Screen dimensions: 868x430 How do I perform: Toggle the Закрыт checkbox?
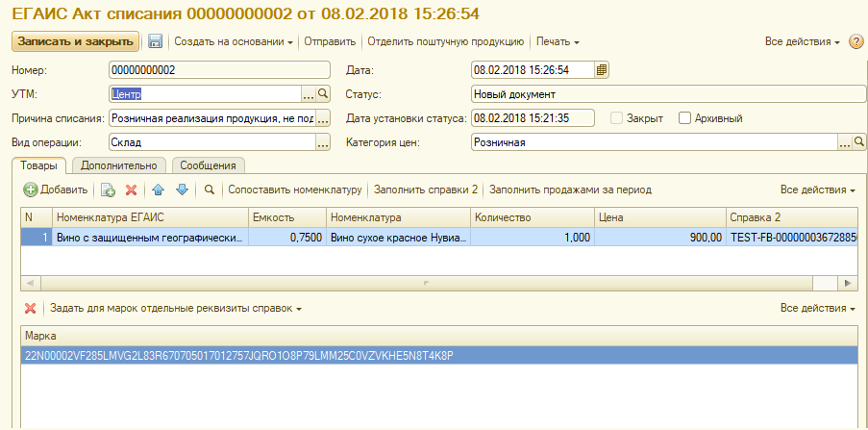(x=618, y=118)
